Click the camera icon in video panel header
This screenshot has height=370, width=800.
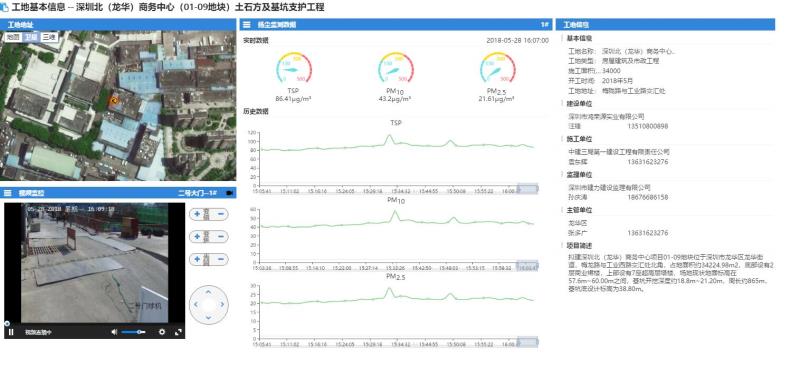coord(230,193)
